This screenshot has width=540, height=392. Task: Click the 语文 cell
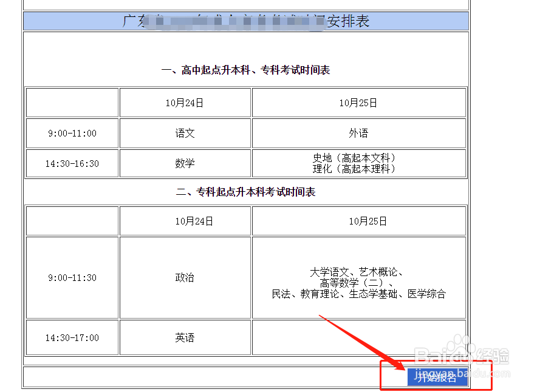coord(185,133)
